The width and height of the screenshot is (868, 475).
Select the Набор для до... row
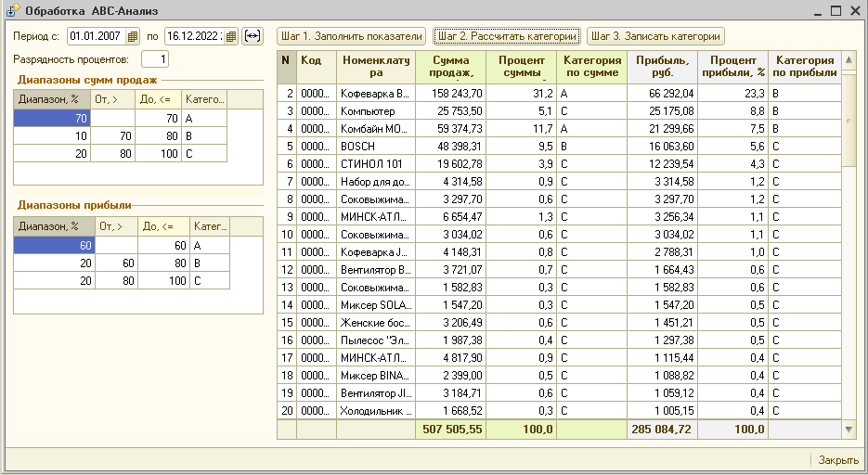point(559,182)
